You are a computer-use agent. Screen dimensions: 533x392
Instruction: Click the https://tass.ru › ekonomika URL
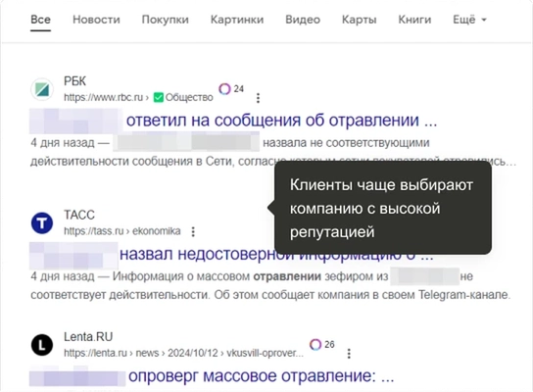[122, 231]
